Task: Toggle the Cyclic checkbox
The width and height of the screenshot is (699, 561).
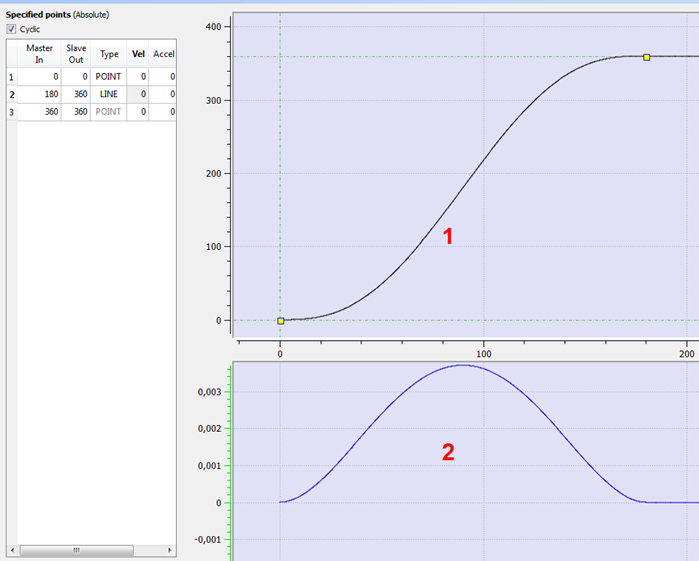Action: pos(11,29)
